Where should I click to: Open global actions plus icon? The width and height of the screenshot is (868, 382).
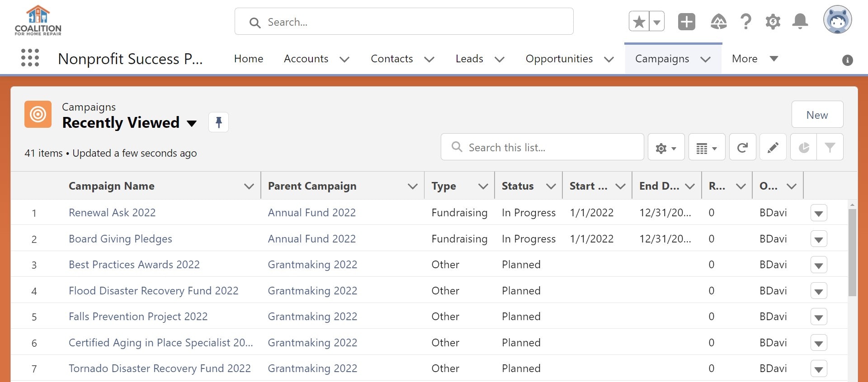pyautogui.click(x=686, y=22)
